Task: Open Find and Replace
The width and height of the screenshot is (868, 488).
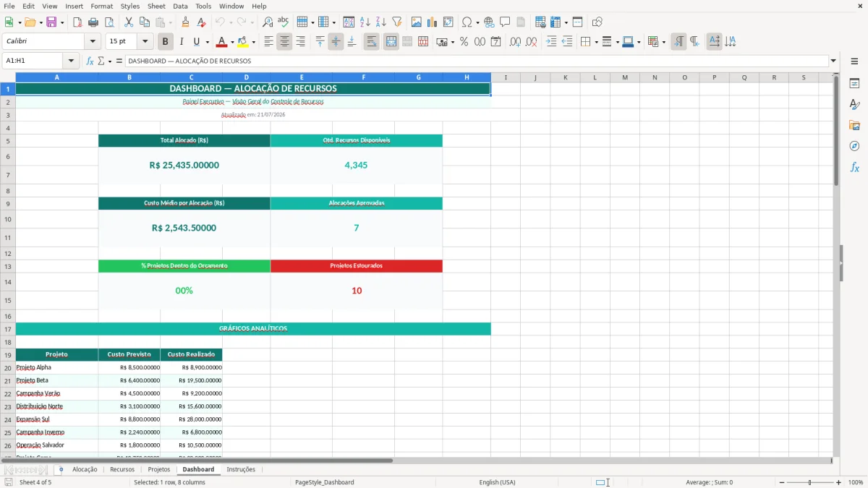Action: click(x=268, y=22)
